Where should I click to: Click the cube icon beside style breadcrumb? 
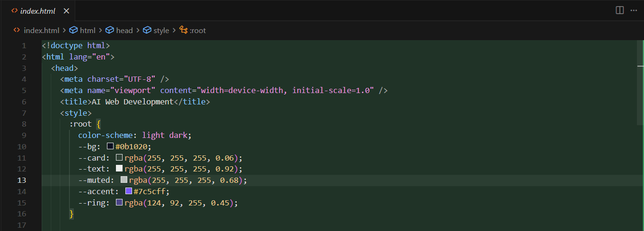[x=147, y=30]
